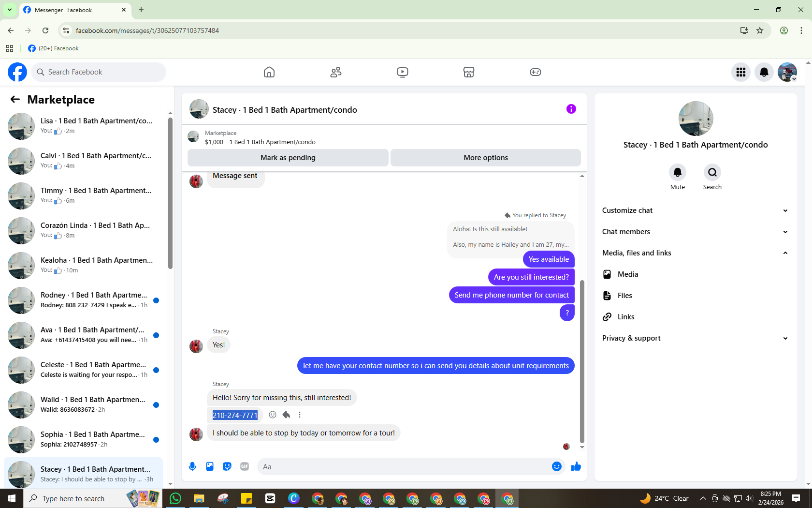Open the Chrome apps grid shortcut

(10, 48)
